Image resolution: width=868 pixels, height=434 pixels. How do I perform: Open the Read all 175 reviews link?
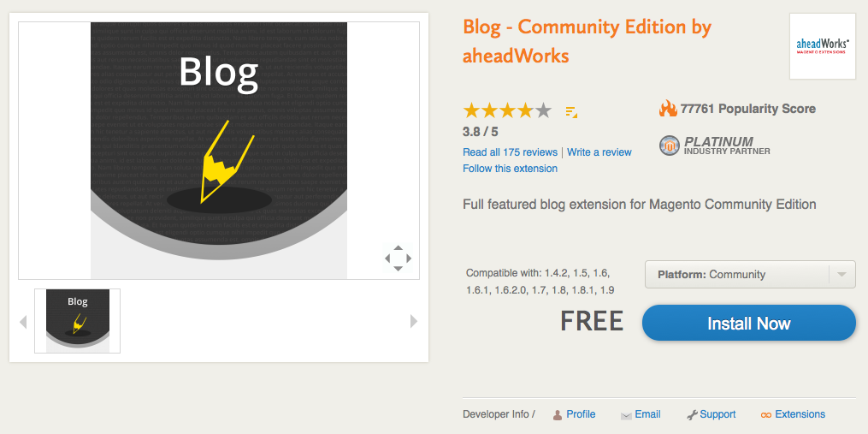tap(510, 152)
